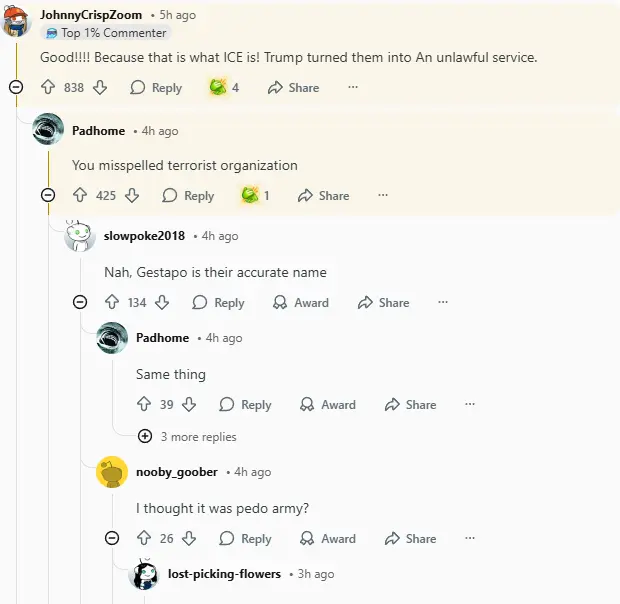Open slowpoke2018's avatar image

(x=80, y=236)
